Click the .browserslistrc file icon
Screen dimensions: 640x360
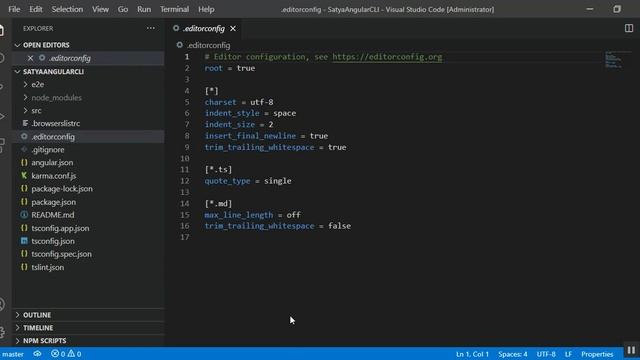coord(25,123)
